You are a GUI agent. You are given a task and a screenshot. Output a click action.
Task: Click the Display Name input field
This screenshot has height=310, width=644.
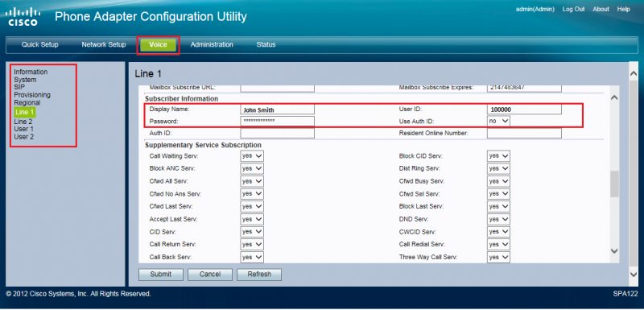click(277, 110)
